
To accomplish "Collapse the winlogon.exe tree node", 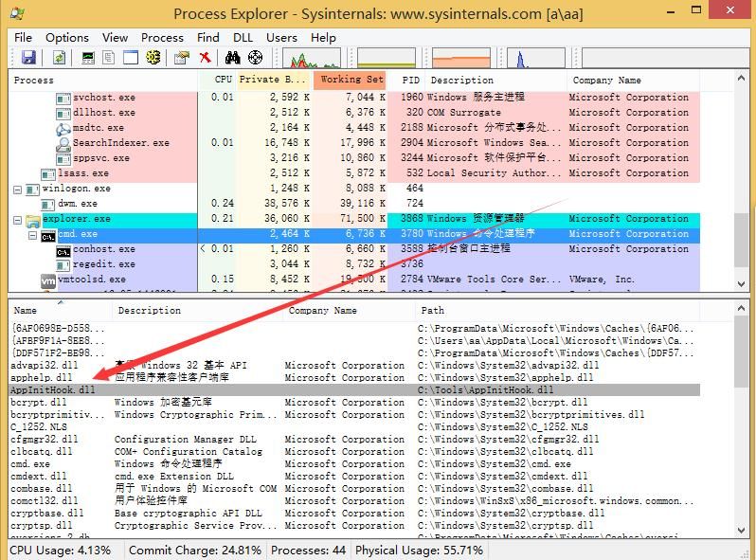I will (x=17, y=190).
